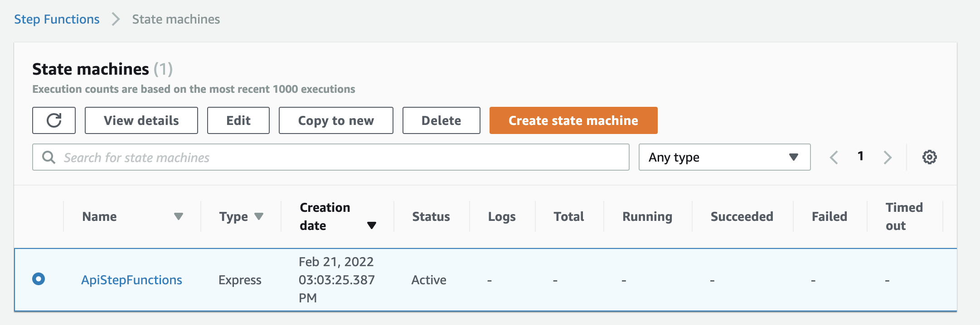Click the Running column header
The height and width of the screenshot is (325, 980).
[x=647, y=217]
